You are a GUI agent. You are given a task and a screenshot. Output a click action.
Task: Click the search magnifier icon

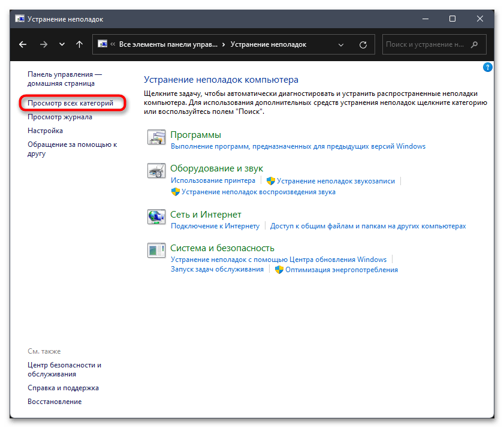point(473,44)
